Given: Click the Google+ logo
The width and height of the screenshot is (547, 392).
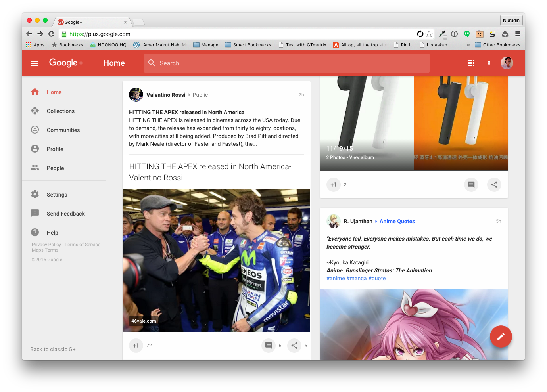Looking at the screenshot, I should point(66,63).
